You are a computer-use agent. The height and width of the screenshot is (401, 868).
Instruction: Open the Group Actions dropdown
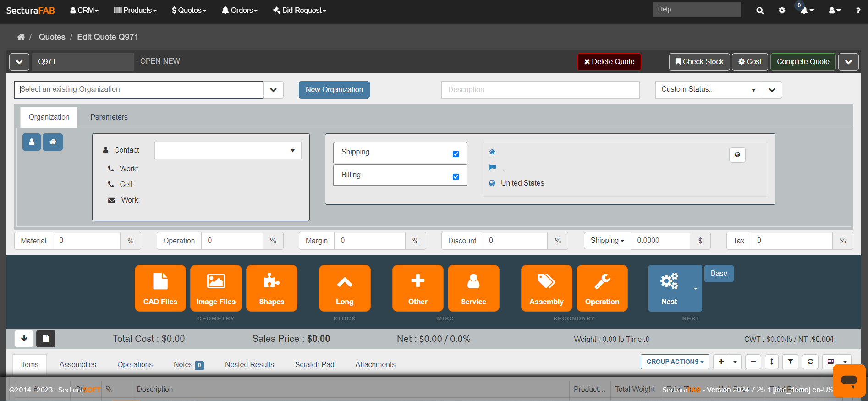(x=675, y=362)
